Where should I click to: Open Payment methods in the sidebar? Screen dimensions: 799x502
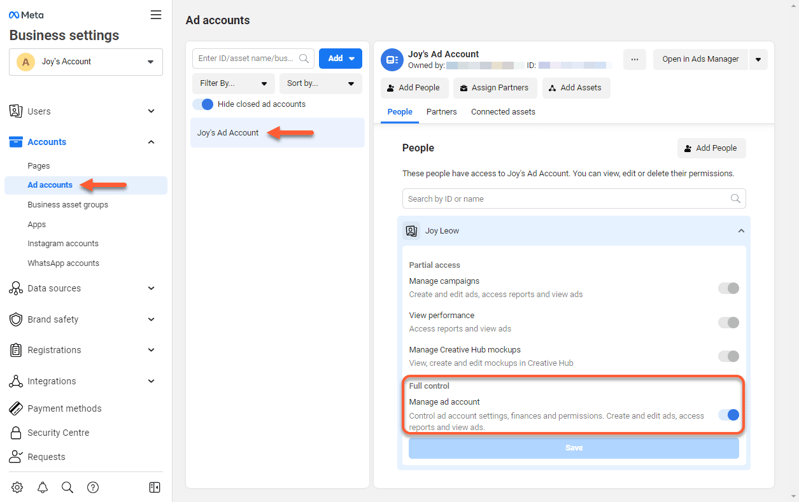pos(64,408)
